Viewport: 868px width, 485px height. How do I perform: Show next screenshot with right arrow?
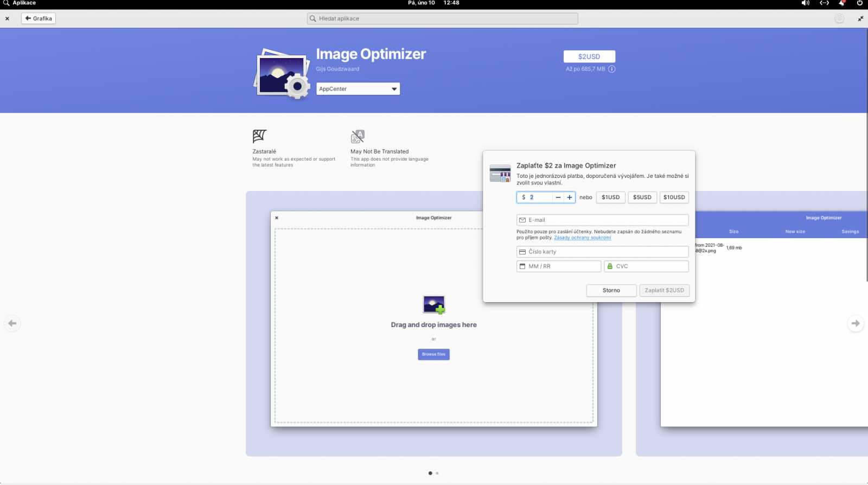856,323
